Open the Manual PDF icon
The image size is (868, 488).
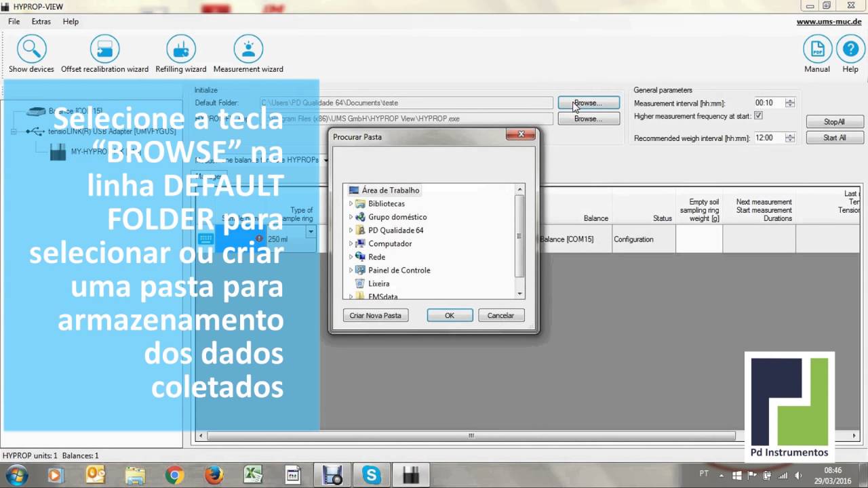[817, 49]
